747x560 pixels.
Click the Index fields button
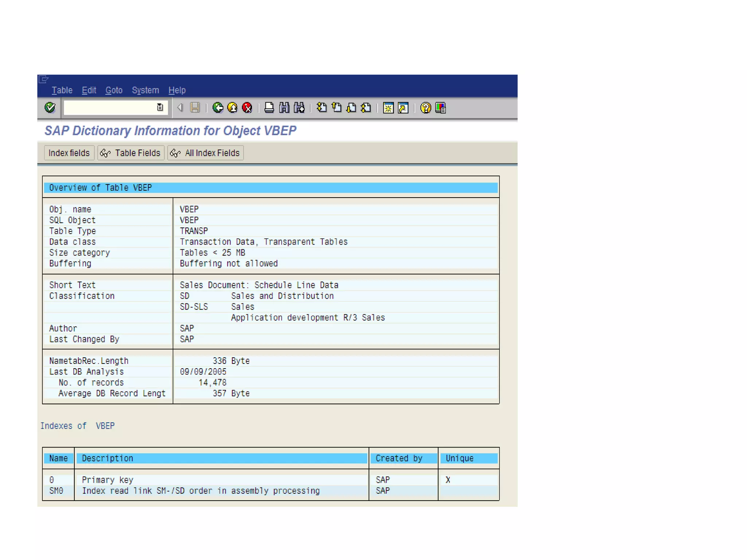tap(69, 153)
